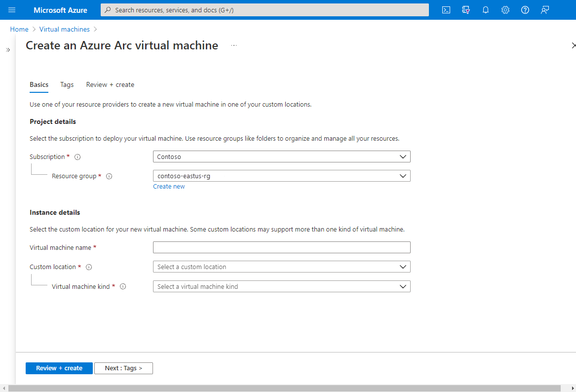Go to Virtual machines breadcrumb

[64, 30]
